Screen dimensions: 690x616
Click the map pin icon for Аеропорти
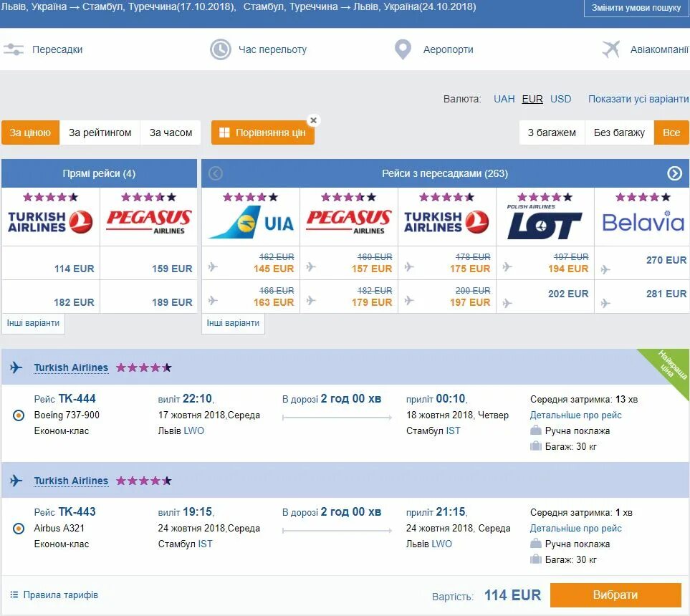pyautogui.click(x=403, y=49)
